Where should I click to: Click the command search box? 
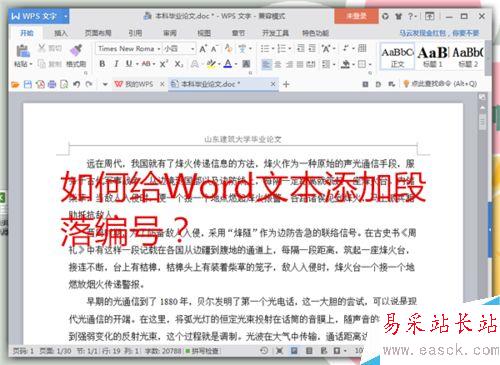click(x=440, y=84)
